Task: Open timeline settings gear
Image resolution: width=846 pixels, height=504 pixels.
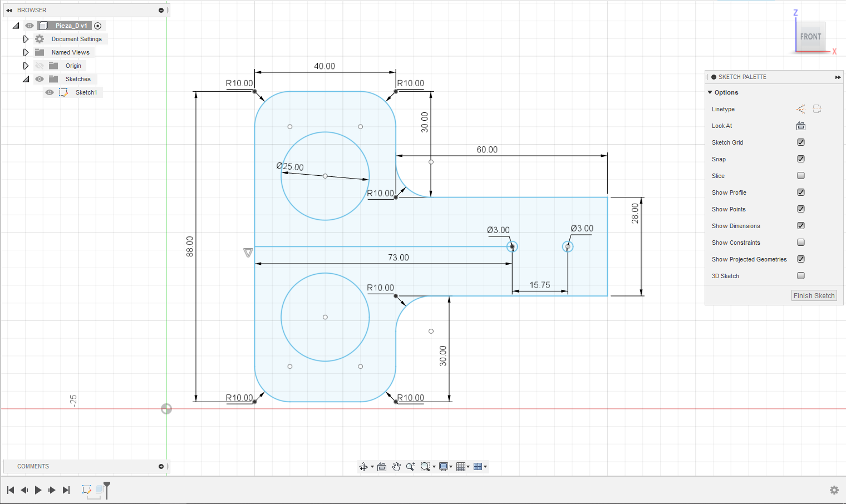Action: (x=834, y=490)
